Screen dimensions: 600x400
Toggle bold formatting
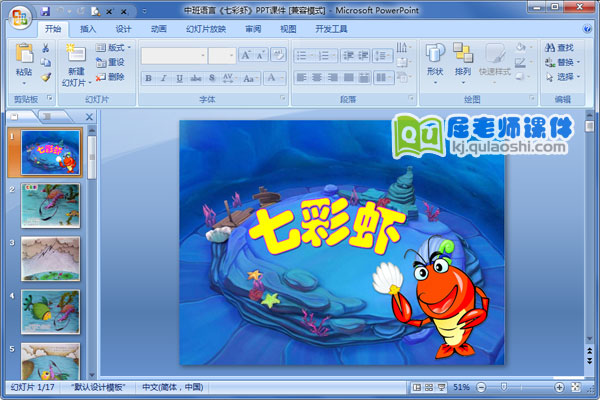pyautogui.click(x=148, y=78)
